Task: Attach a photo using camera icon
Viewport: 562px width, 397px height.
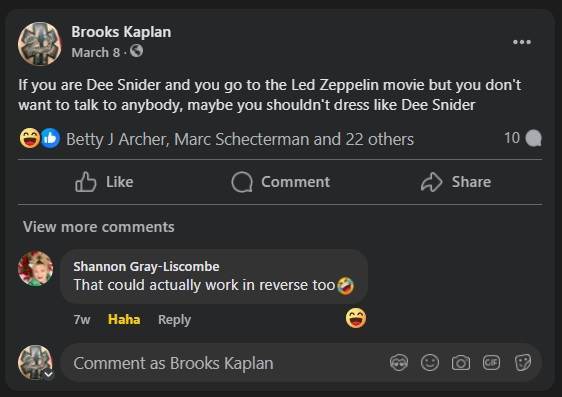Action: pos(461,363)
